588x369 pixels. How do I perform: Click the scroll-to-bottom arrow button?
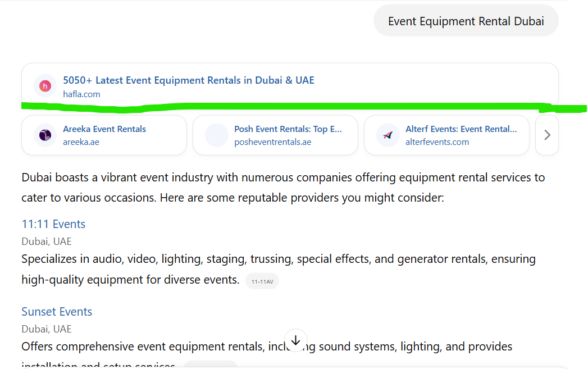tap(295, 340)
